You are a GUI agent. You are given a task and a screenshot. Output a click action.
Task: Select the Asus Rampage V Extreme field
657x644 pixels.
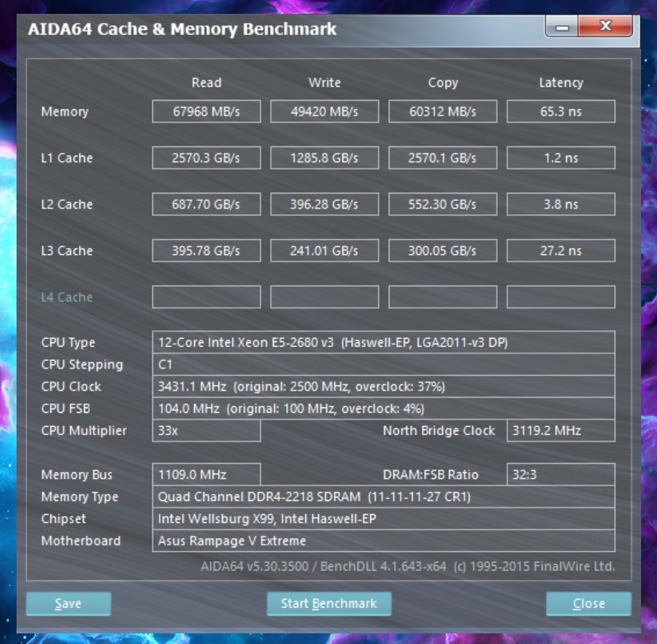coord(383,541)
